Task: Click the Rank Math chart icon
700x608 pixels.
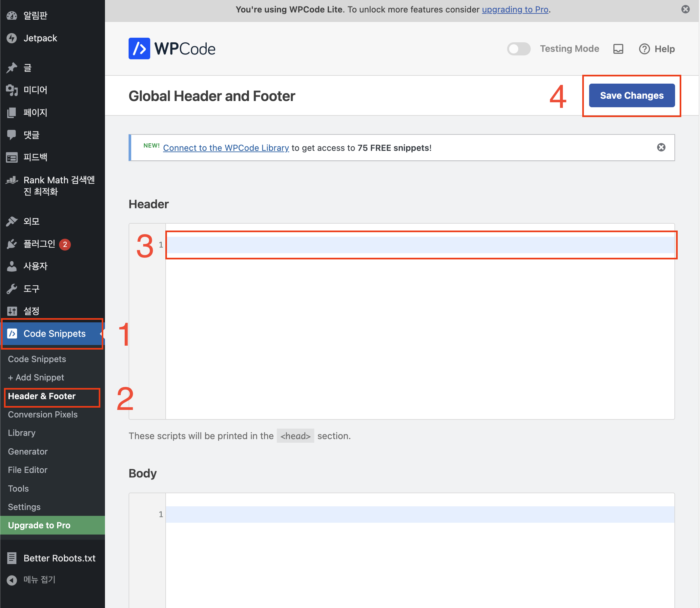Action: 12,180
